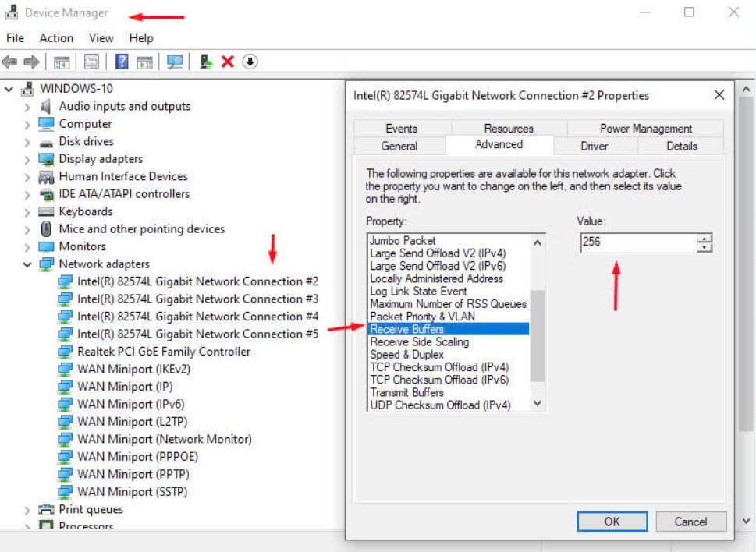This screenshot has height=552, width=756.
Task: Expand the Print queues category
Action: tap(27, 510)
